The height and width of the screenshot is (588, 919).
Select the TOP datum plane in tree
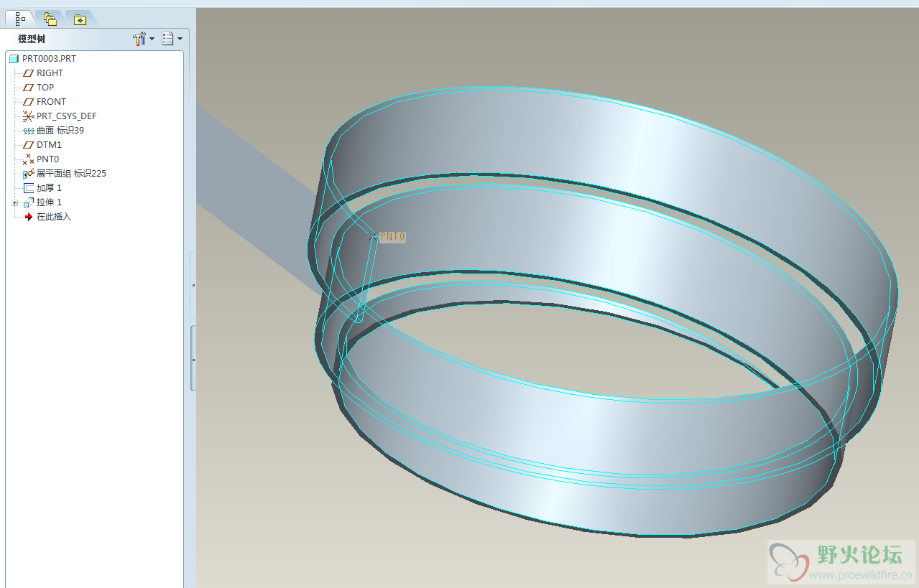(x=39, y=88)
